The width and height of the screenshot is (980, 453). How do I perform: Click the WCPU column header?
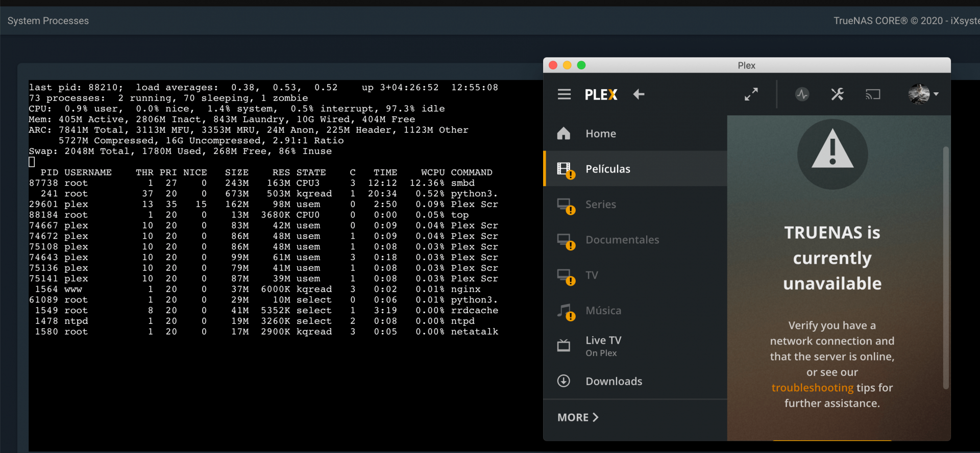point(433,172)
